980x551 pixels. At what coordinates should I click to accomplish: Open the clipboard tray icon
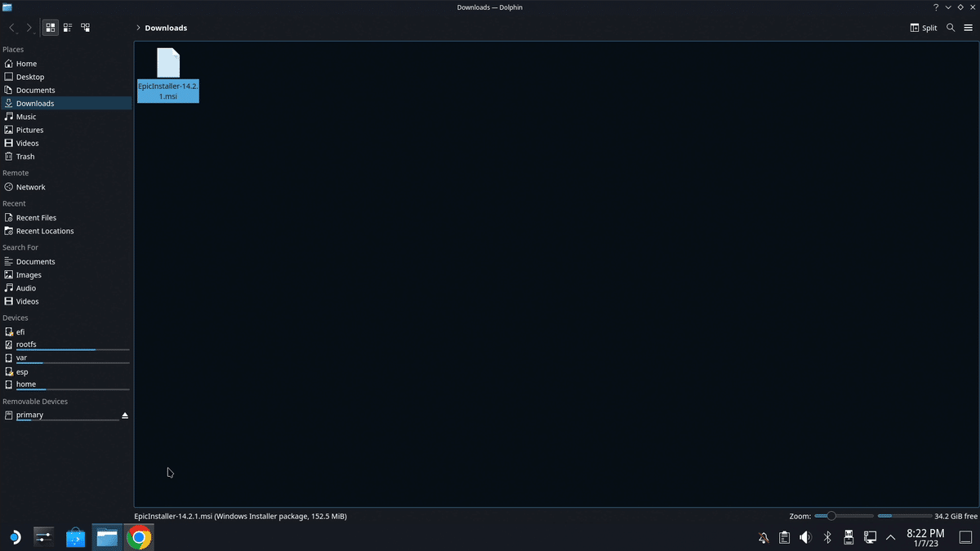click(x=785, y=537)
